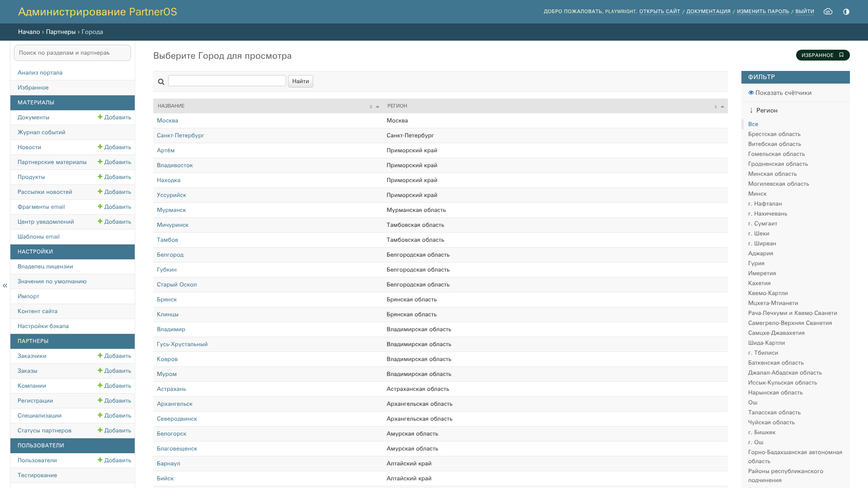868x488 pixels.
Task: Open the Владивосток city entry
Action: (x=175, y=165)
